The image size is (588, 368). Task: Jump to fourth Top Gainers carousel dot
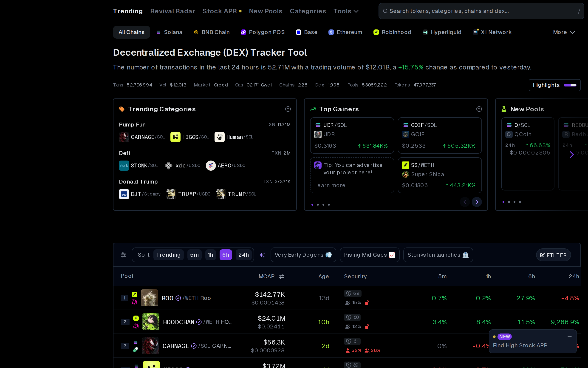(329, 204)
